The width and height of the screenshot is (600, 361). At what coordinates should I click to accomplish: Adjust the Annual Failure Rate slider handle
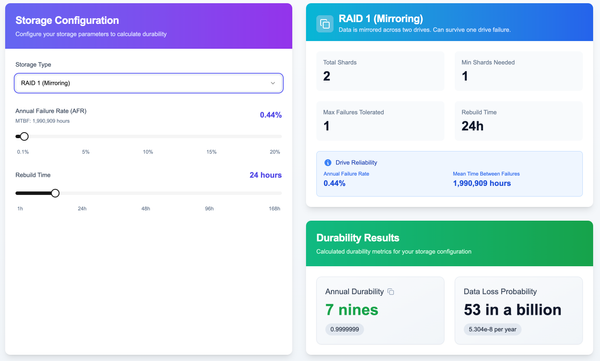click(x=24, y=136)
